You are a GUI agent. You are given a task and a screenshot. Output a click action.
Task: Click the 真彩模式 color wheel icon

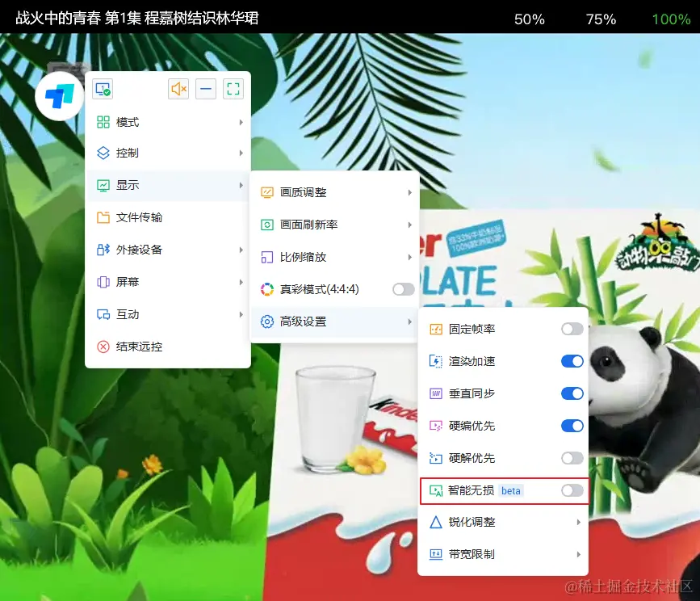point(267,289)
